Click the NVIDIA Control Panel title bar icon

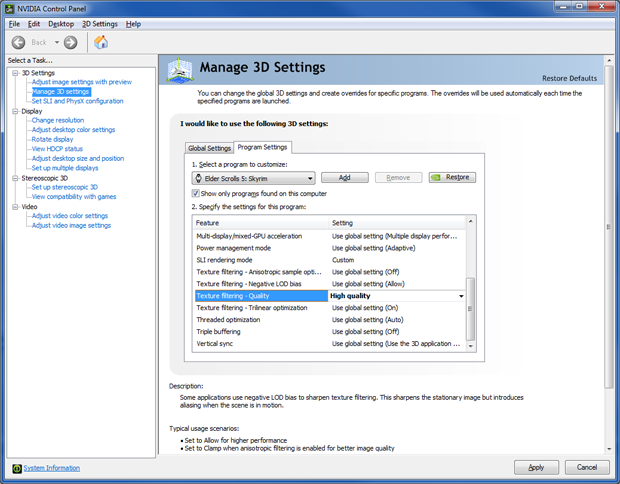pyautogui.click(x=10, y=8)
